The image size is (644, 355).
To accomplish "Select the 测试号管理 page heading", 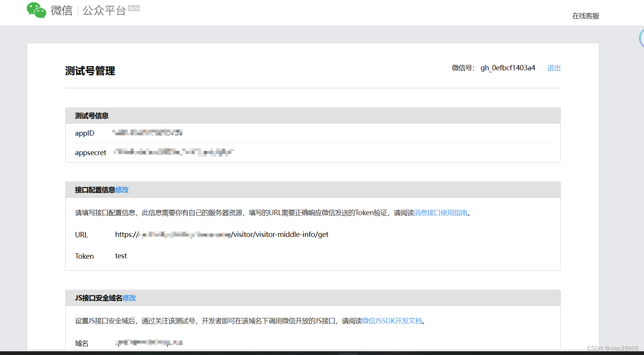I will click(90, 71).
